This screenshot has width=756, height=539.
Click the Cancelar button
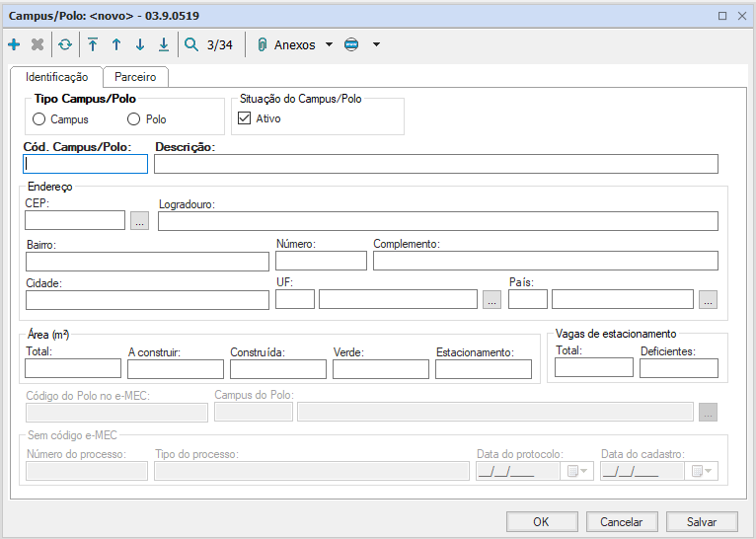click(622, 522)
